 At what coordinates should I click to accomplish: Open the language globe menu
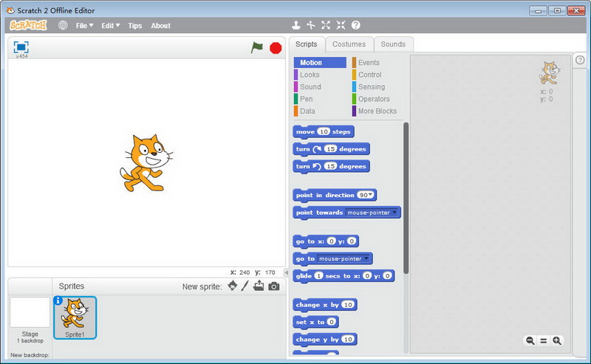(x=63, y=25)
